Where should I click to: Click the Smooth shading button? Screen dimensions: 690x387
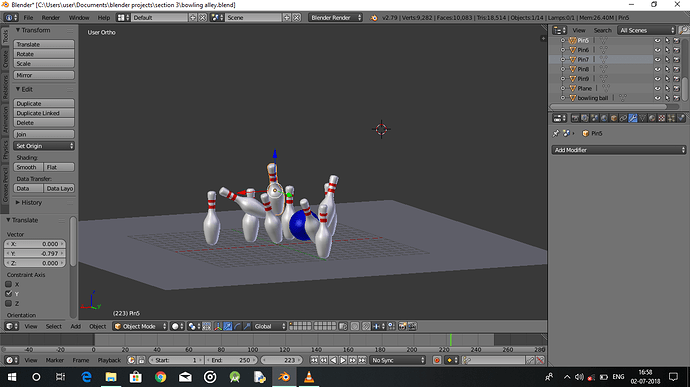(x=28, y=167)
